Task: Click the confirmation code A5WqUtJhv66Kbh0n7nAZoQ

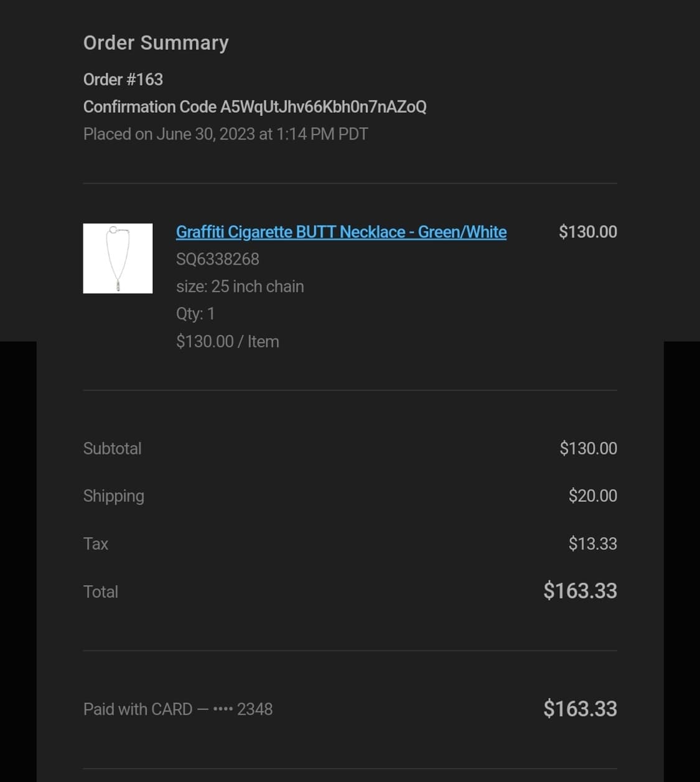Action: coord(323,107)
